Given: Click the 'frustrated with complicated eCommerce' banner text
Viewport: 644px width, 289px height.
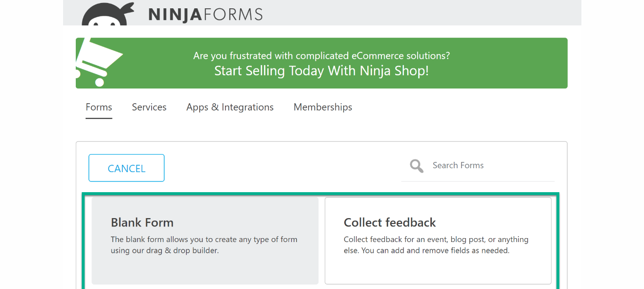Looking at the screenshot, I should 321,56.
